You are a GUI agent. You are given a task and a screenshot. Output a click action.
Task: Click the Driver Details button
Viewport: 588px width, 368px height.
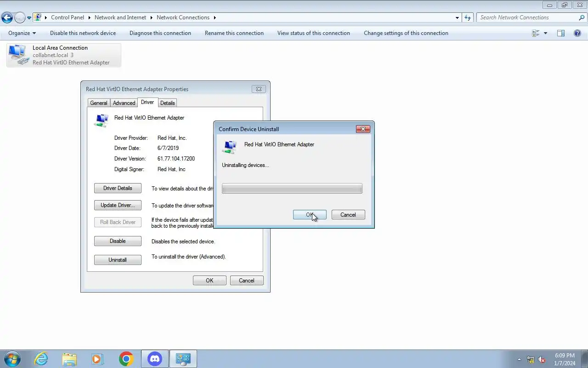[118, 188]
